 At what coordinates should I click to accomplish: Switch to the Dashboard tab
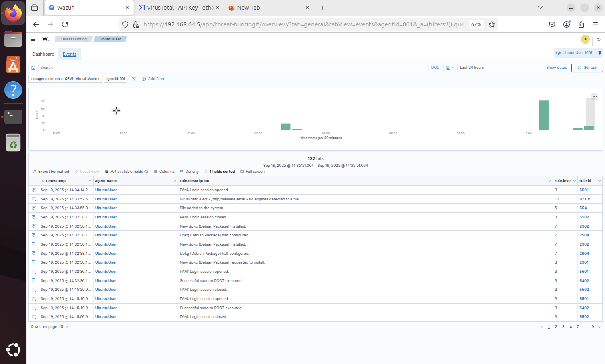[x=43, y=54]
